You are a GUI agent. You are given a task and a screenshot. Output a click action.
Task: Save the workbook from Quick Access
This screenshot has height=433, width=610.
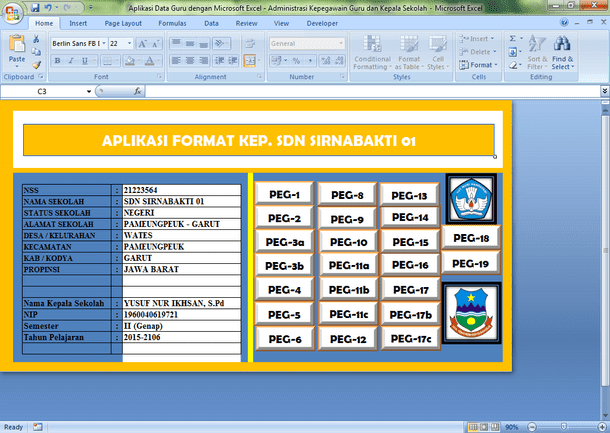coord(35,7)
